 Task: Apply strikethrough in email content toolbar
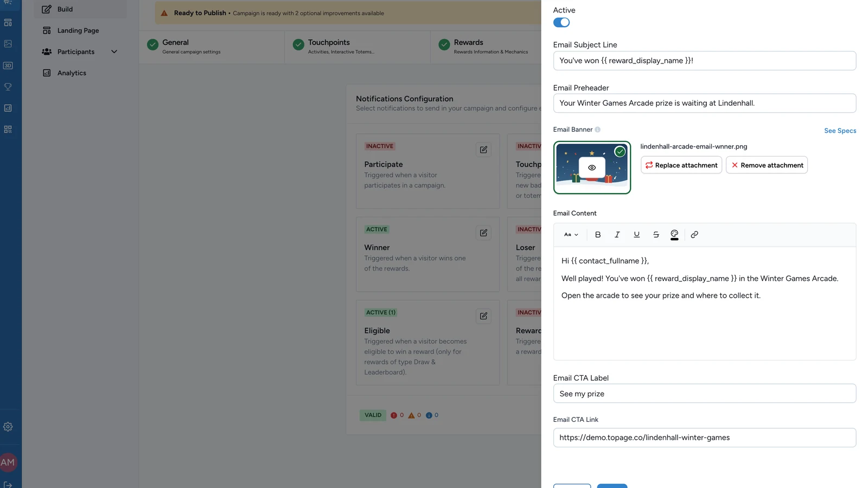656,235
